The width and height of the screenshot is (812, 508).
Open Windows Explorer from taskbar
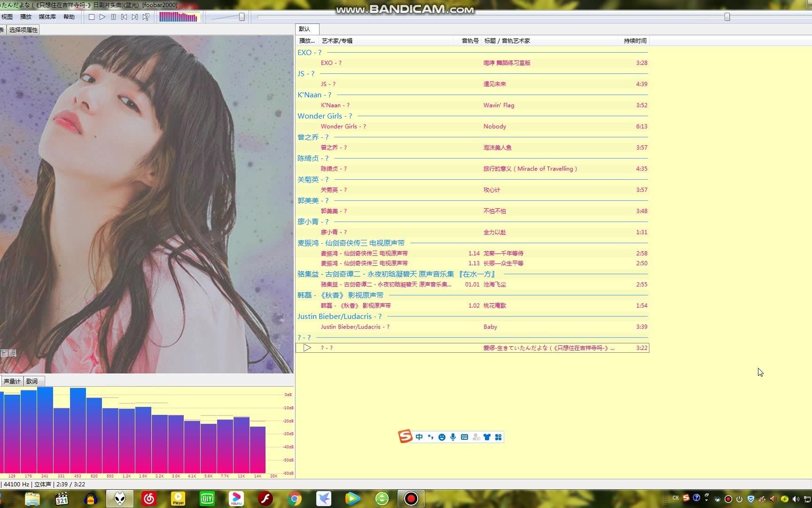click(32, 499)
